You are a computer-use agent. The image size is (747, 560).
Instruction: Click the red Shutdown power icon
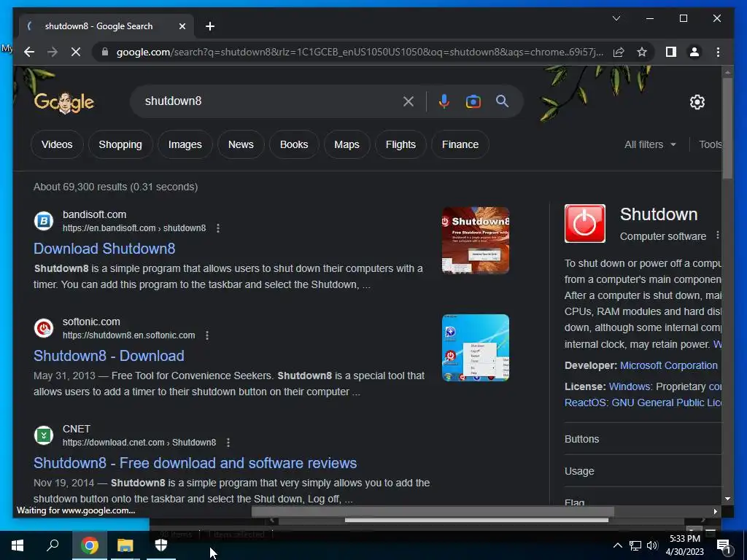click(x=585, y=223)
